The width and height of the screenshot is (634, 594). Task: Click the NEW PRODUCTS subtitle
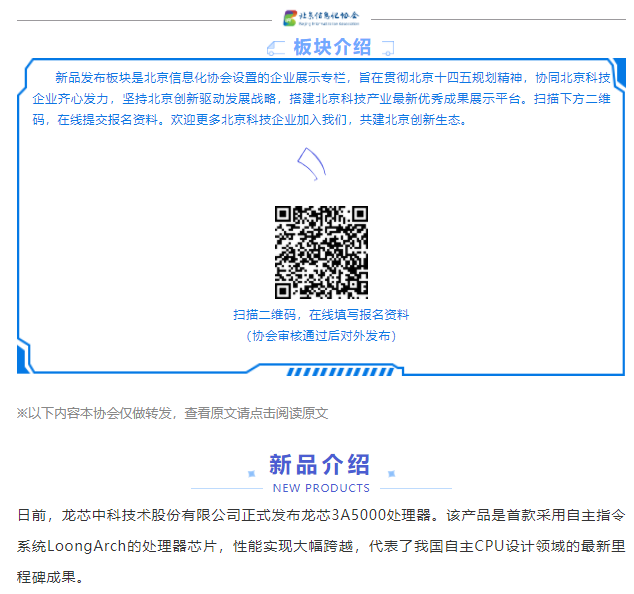[321, 488]
